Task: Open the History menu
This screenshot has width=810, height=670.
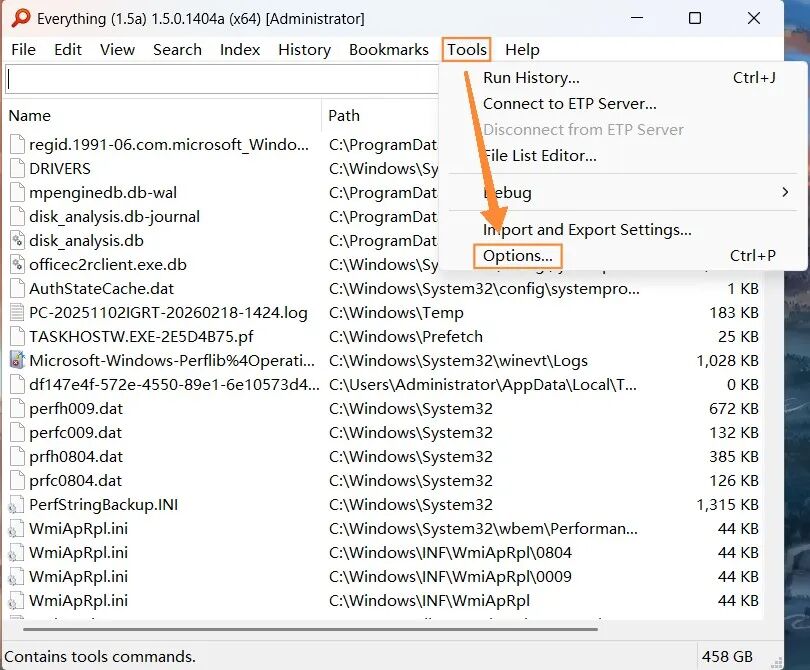Action: click(304, 50)
